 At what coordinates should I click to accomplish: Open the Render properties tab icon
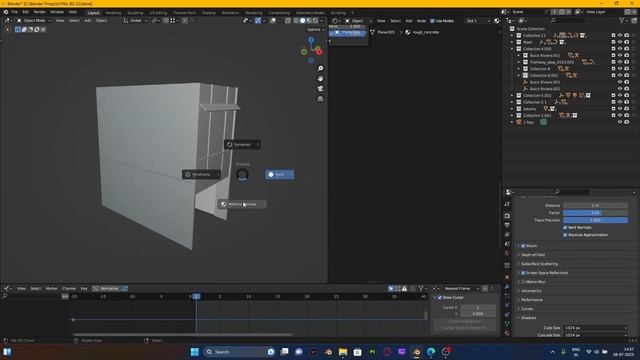(507, 216)
